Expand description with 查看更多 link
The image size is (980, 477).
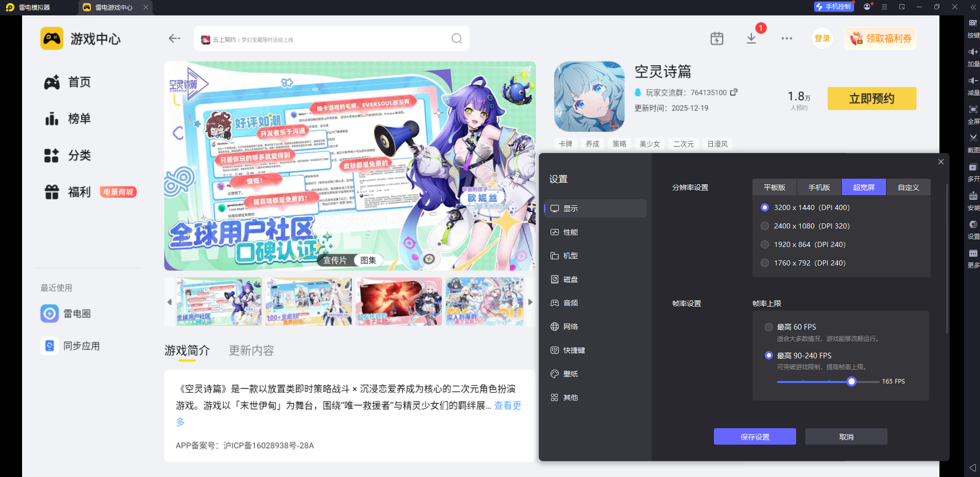(507, 406)
